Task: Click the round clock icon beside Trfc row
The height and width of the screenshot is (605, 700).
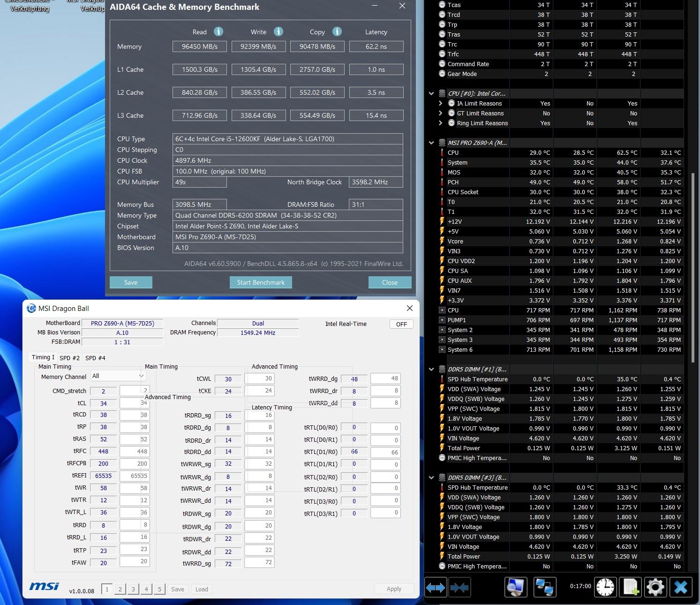Action: click(442, 54)
